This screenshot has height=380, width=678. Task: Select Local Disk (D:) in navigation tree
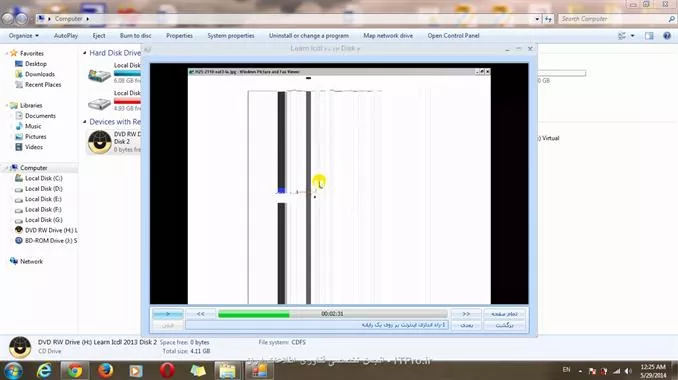[43, 188]
